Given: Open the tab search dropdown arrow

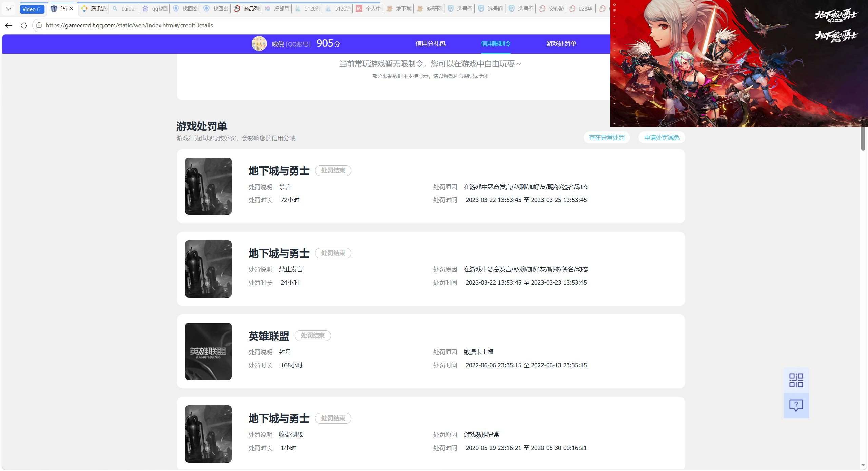Looking at the screenshot, I should pos(9,9).
